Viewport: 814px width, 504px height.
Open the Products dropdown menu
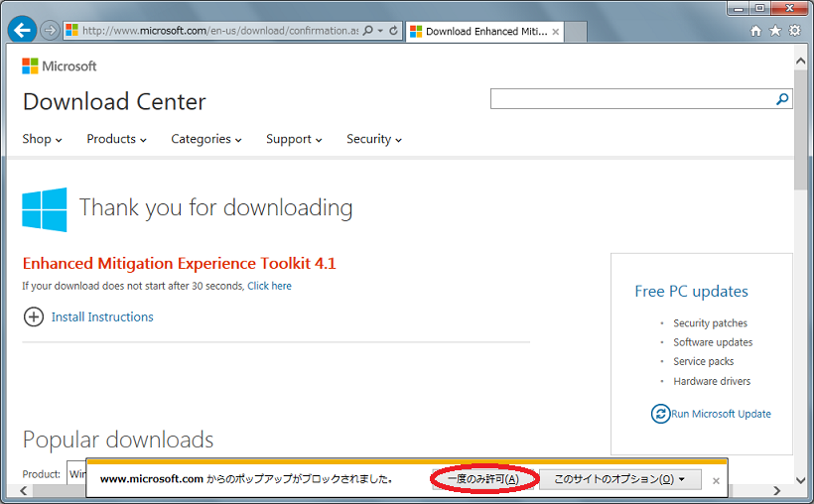pos(116,139)
